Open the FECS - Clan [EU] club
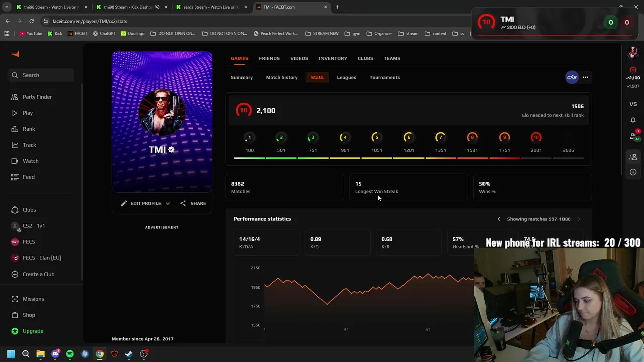The width and height of the screenshot is (644, 362). click(42, 258)
